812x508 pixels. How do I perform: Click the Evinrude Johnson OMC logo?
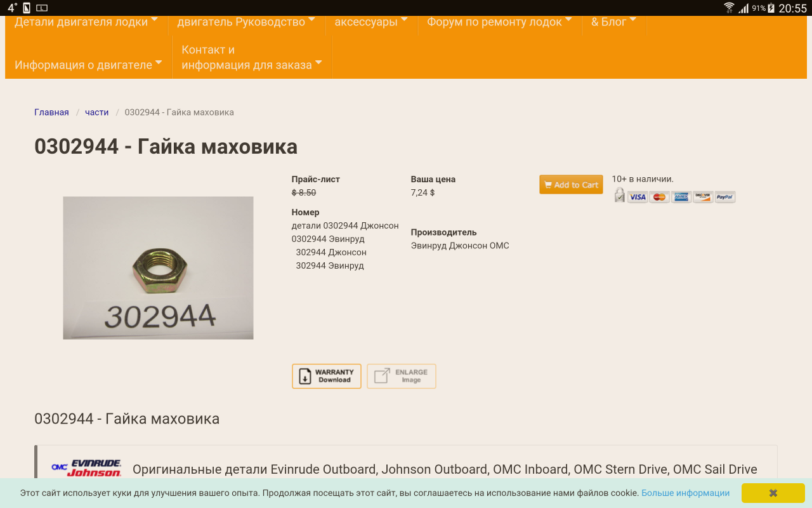click(x=87, y=469)
